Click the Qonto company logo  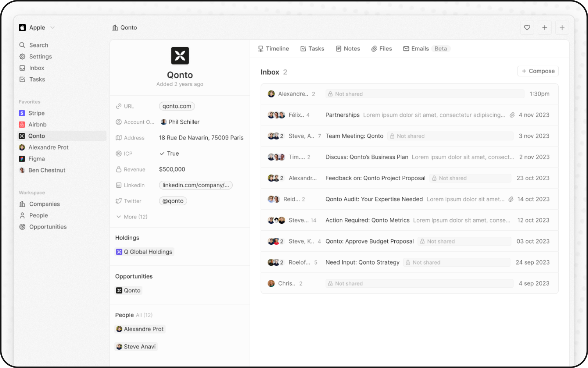pos(180,56)
